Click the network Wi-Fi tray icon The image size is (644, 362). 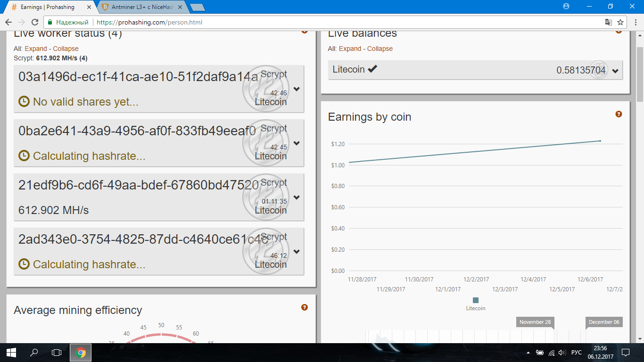point(552,352)
